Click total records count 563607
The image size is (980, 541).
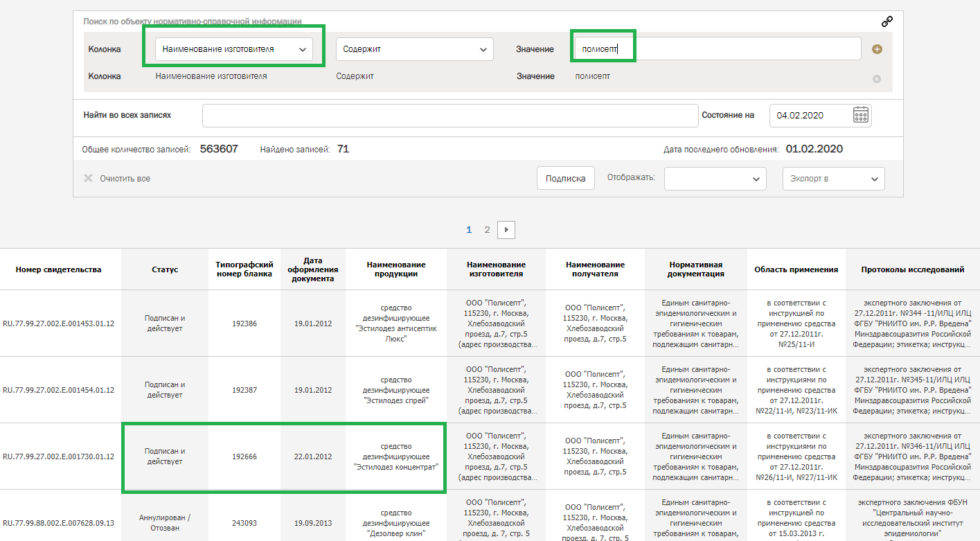point(219,149)
